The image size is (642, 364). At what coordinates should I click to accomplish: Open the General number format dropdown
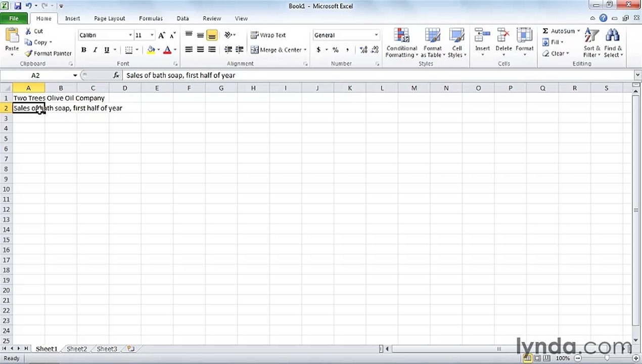click(x=376, y=35)
